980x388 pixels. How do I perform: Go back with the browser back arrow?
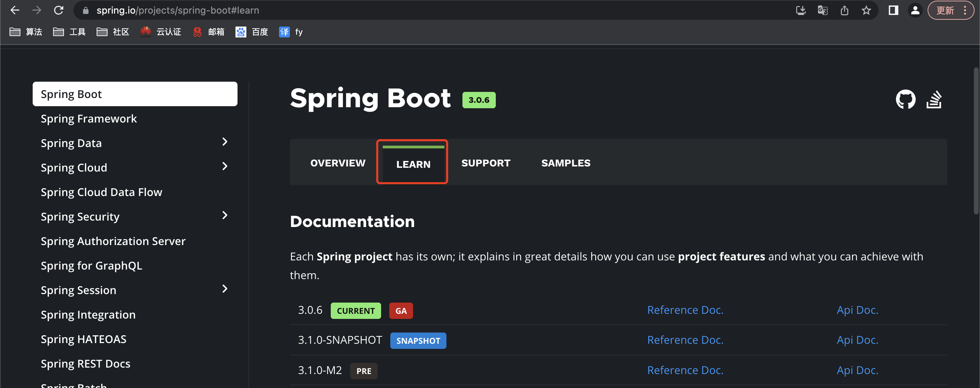[15, 10]
